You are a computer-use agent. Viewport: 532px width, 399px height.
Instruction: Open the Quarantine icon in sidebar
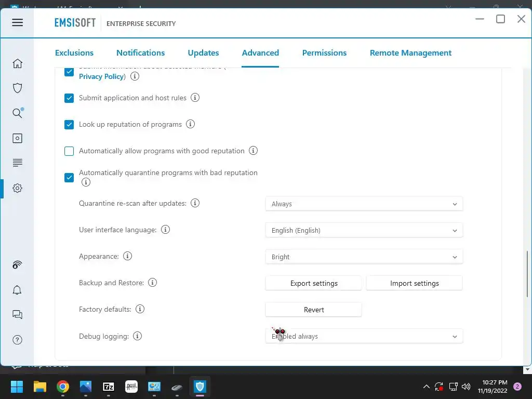[17, 138]
